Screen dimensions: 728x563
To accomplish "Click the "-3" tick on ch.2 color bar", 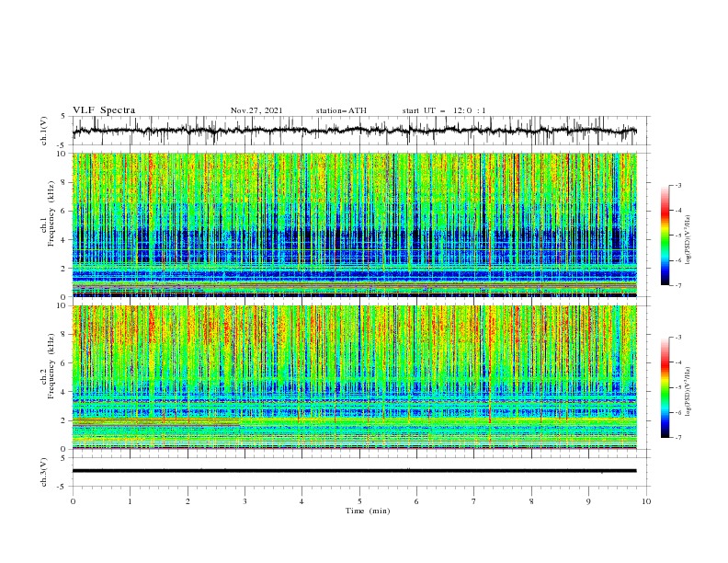I will pyautogui.click(x=678, y=338).
